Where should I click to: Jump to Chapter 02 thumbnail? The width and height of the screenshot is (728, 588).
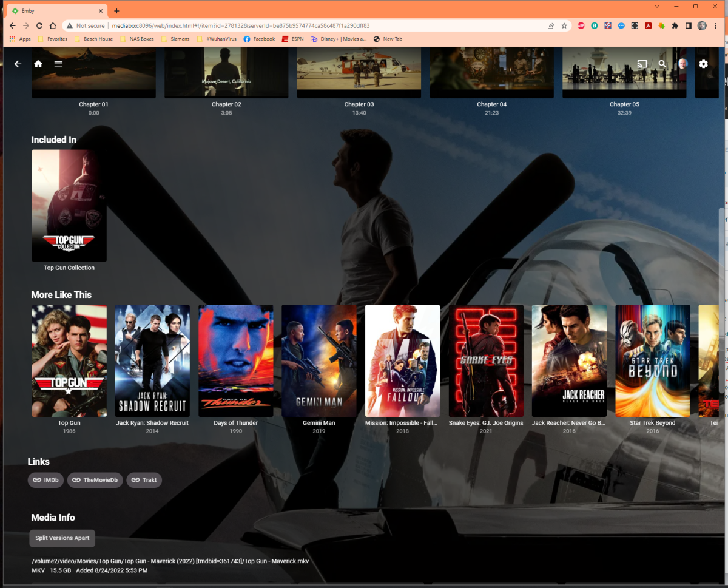(x=226, y=73)
